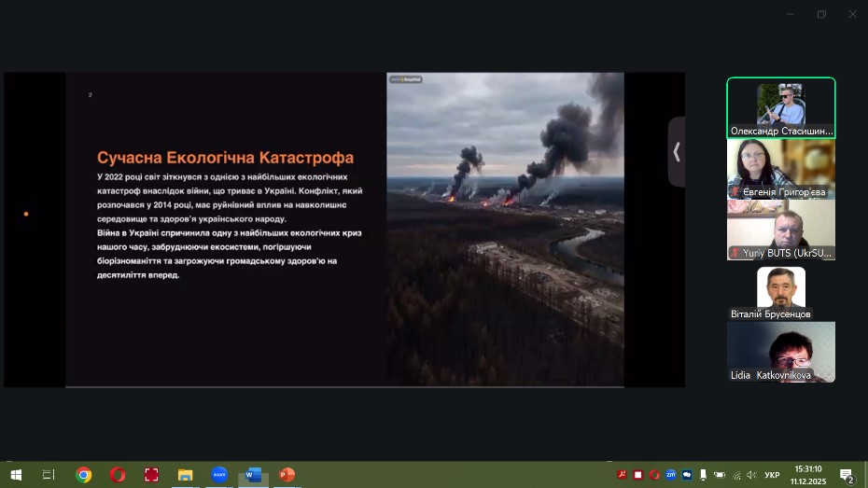
Task: Switch to Zoom in the taskbar
Action: pos(219,475)
